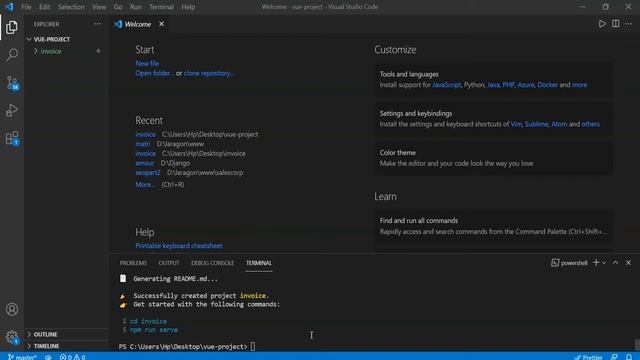Open the Edit menu
Viewport: 640px width, 360px height.
pyautogui.click(x=44, y=7)
